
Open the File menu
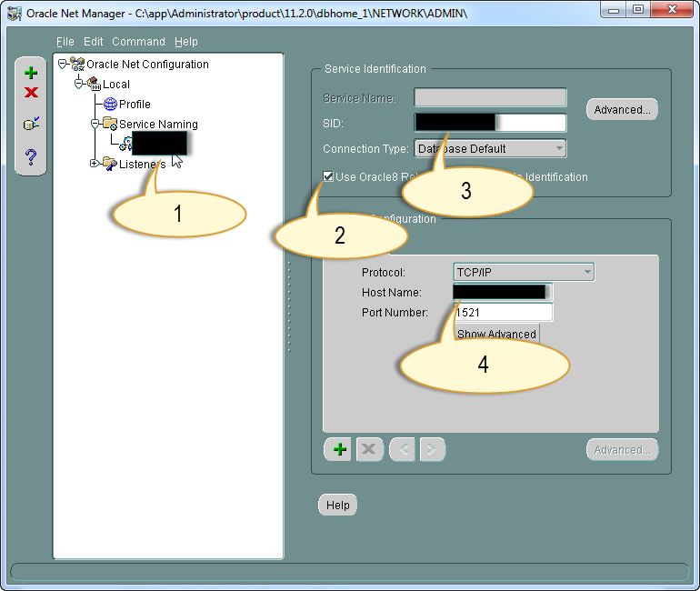(x=65, y=42)
